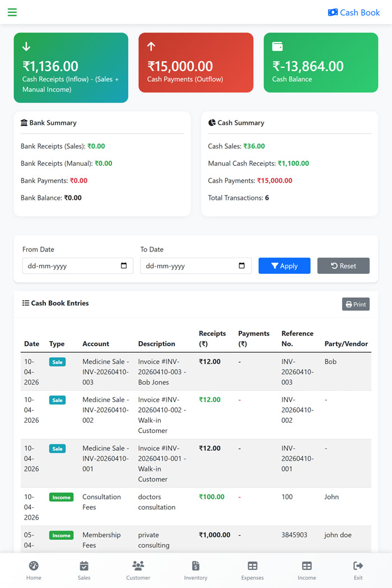The image size is (392, 588).
Task: Click the ₹15,000.00 Cash Payments card
Action: click(x=196, y=62)
